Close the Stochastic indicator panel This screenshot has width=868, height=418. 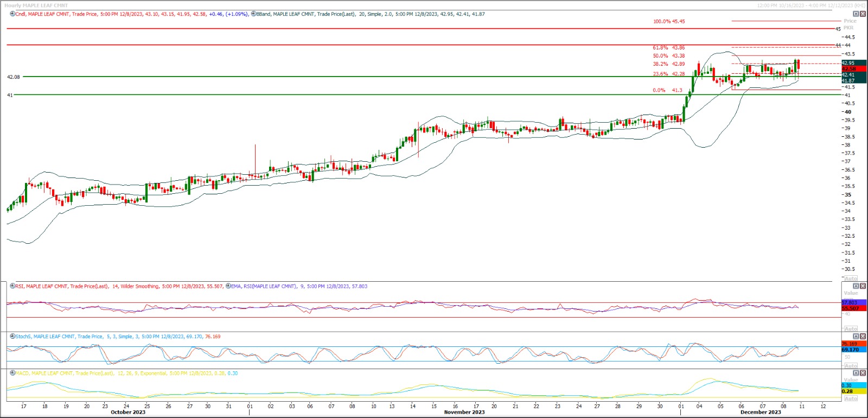(x=863, y=337)
